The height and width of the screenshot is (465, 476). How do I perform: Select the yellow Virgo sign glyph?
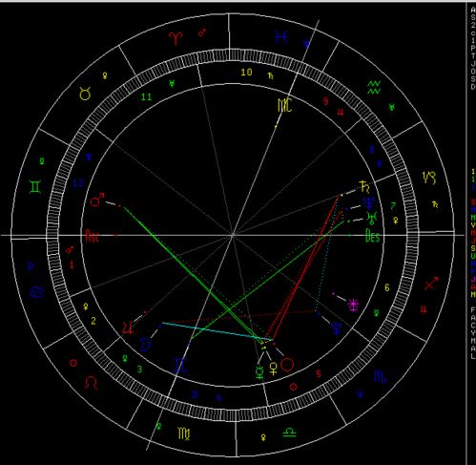click(184, 433)
